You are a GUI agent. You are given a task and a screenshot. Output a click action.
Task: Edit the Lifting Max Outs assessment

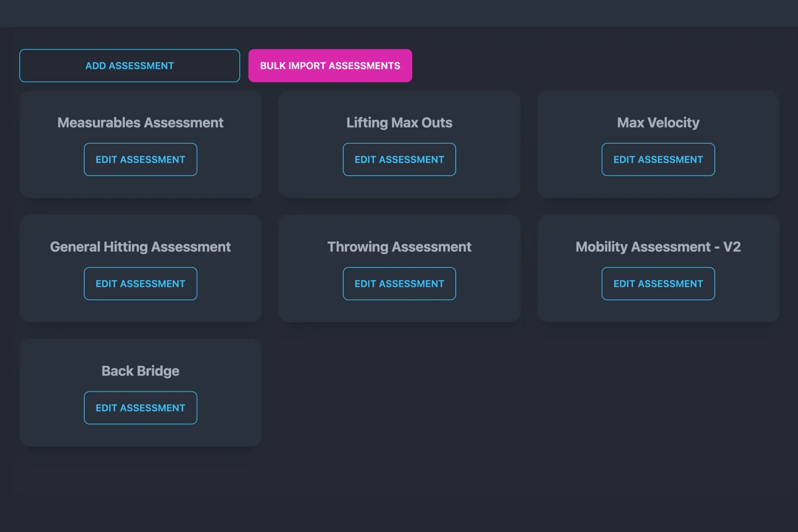[x=399, y=160]
